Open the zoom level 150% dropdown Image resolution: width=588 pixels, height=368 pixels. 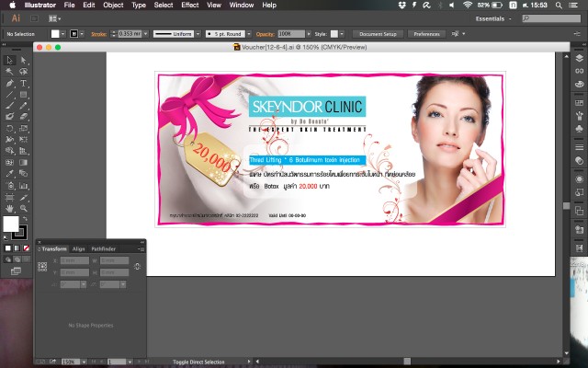coord(84,362)
